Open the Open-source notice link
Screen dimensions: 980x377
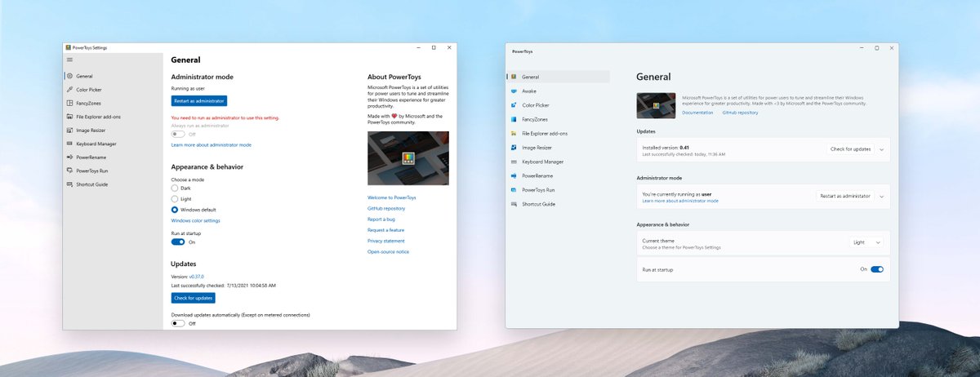pos(389,251)
